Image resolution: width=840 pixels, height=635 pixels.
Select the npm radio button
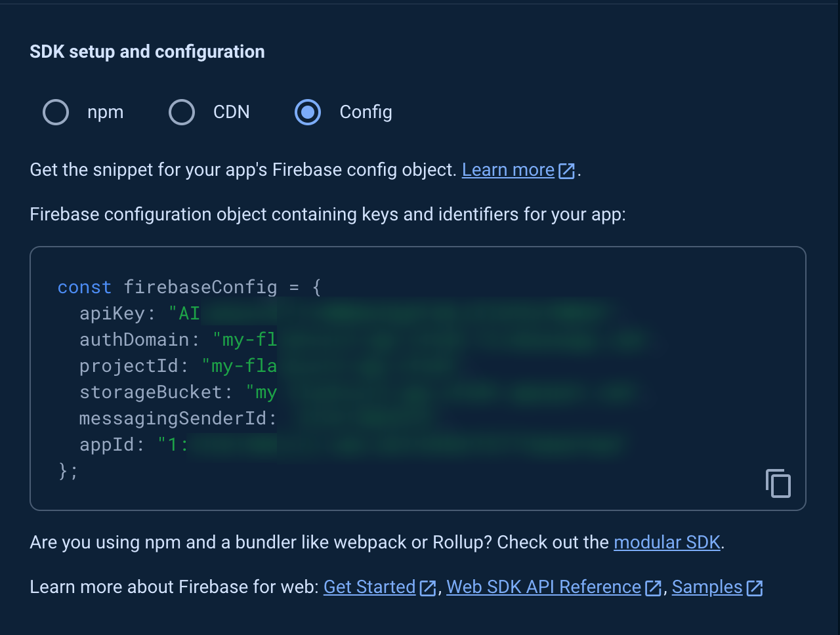pos(55,112)
